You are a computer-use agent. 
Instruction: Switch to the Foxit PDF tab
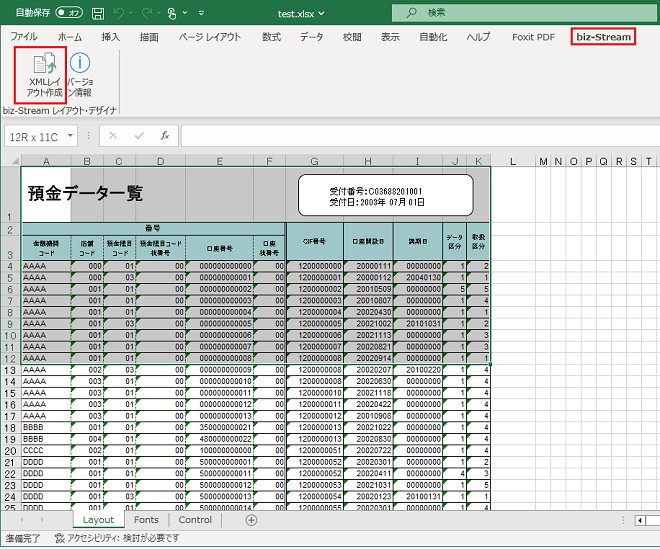(533, 37)
